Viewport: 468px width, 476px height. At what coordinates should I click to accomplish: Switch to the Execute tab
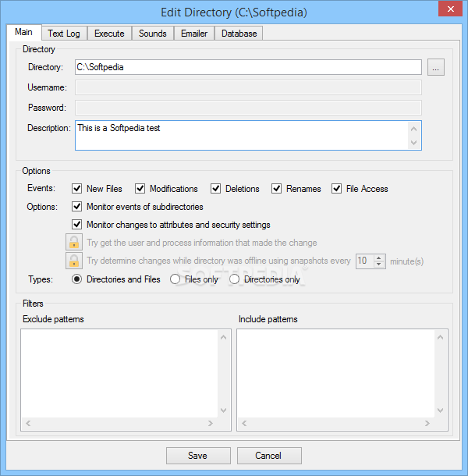coord(109,34)
